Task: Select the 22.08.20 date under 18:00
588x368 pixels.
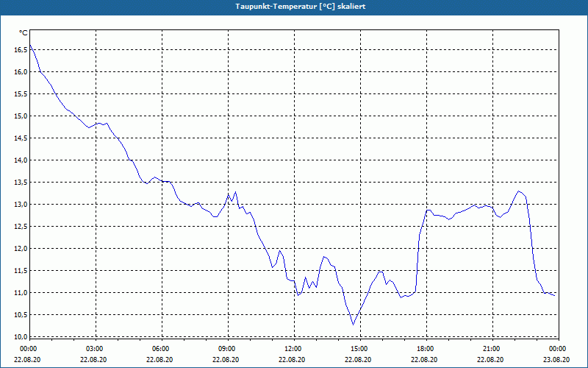Action: pyautogui.click(x=424, y=360)
